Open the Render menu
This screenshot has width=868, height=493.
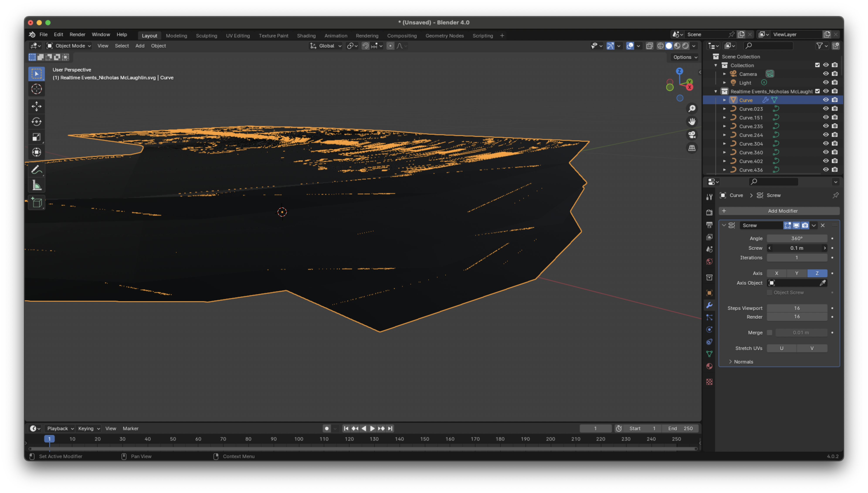point(77,34)
